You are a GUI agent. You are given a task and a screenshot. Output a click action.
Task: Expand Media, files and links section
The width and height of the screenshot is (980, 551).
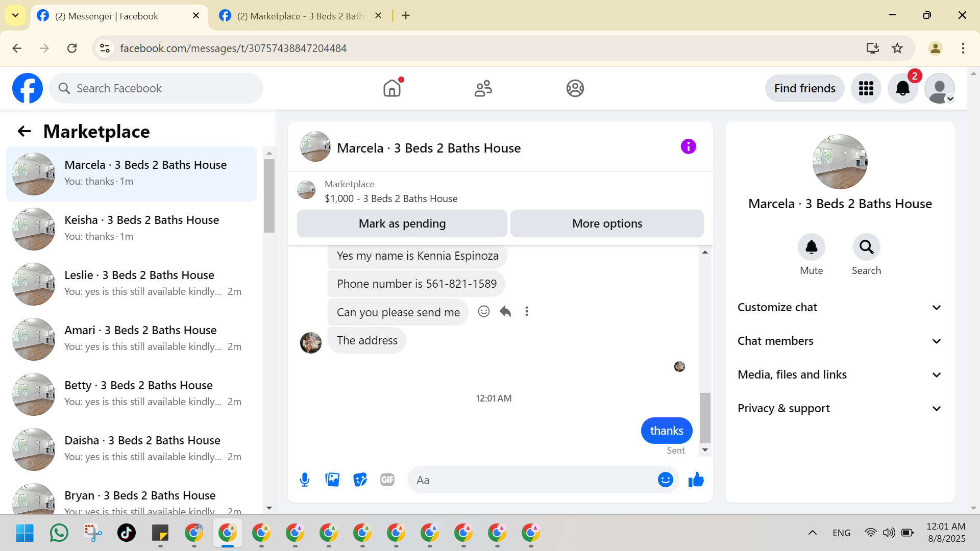pos(840,374)
